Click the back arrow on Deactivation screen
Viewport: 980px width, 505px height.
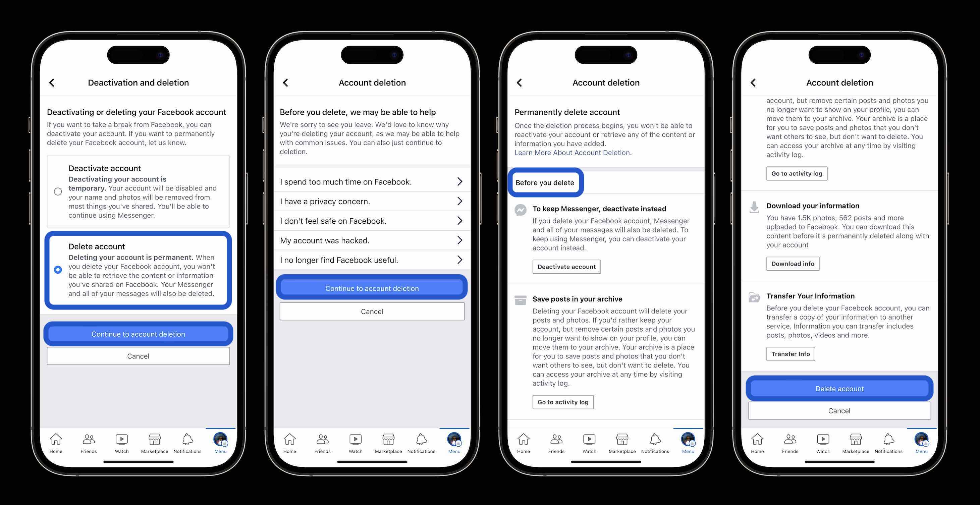click(x=52, y=82)
